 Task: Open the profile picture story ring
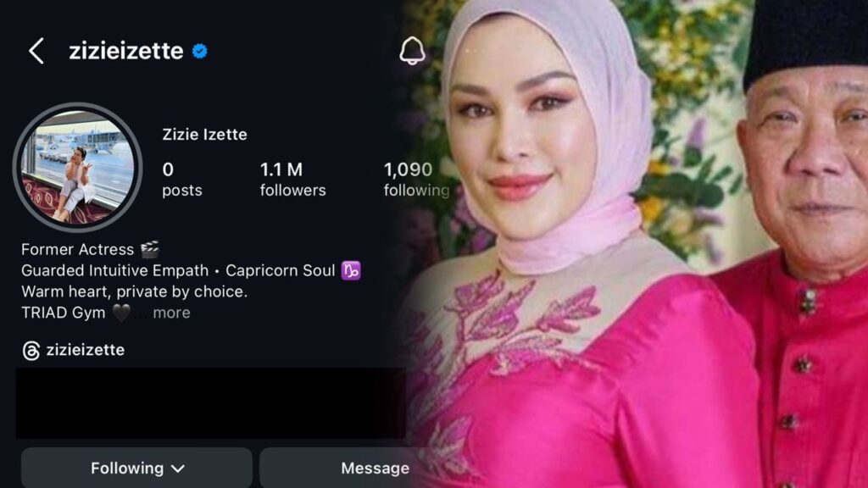tap(77, 167)
